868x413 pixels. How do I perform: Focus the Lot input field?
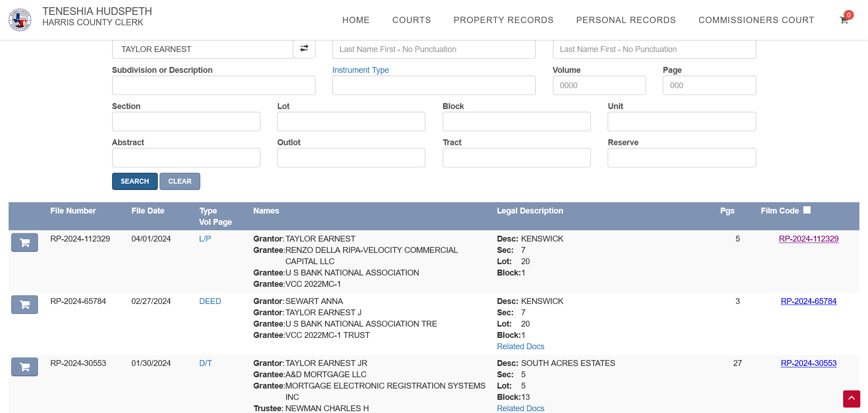351,122
